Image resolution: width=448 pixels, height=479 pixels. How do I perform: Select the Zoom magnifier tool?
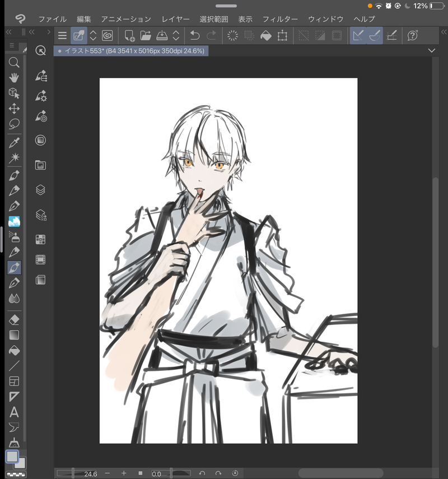[14, 62]
